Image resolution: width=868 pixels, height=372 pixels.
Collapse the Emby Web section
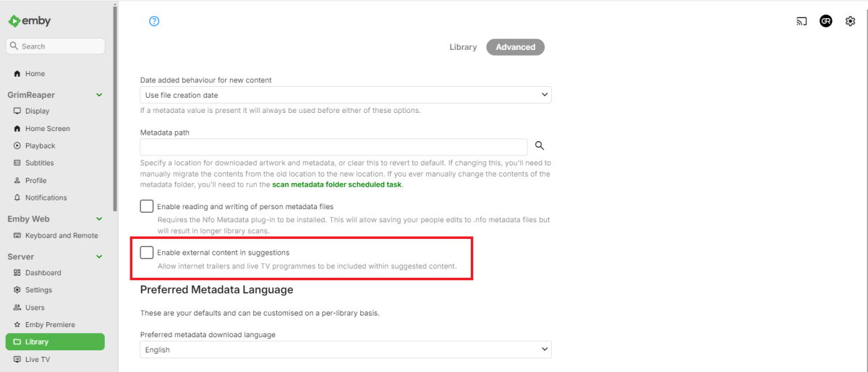(x=99, y=219)
